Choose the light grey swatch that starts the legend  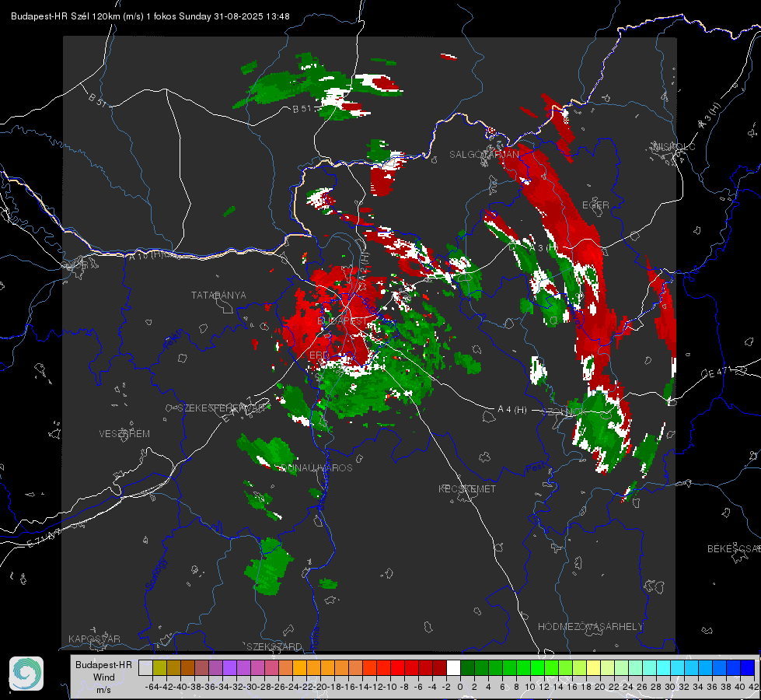coord(145,667)
